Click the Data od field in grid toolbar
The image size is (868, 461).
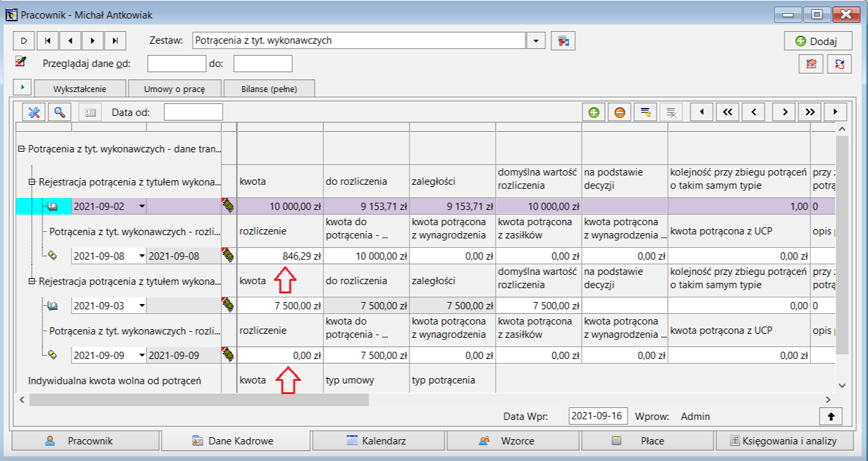(193, 112)
